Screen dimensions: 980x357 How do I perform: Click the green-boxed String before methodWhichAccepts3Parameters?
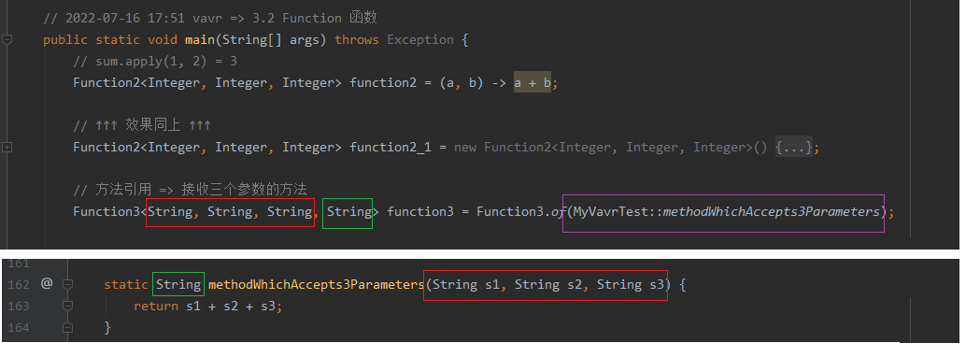pos(178,284)
